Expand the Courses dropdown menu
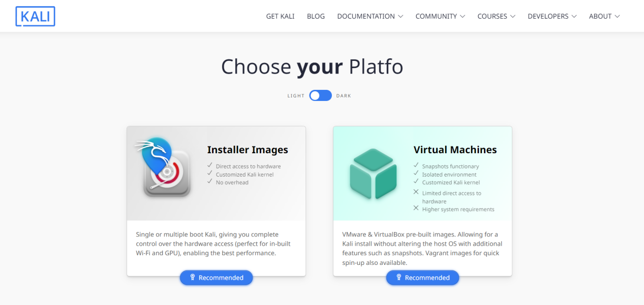Viewport: 644px width, 305px height. (x=497, y=16)
